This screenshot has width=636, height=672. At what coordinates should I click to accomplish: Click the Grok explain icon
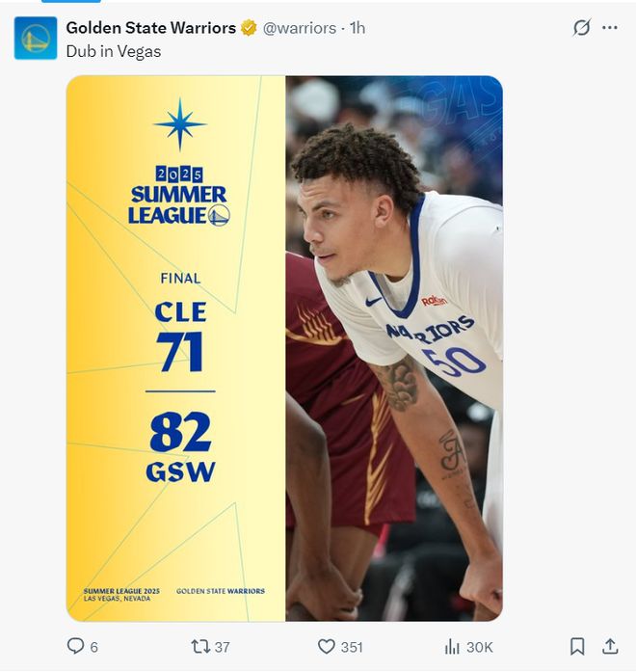(x=582, y=28)
